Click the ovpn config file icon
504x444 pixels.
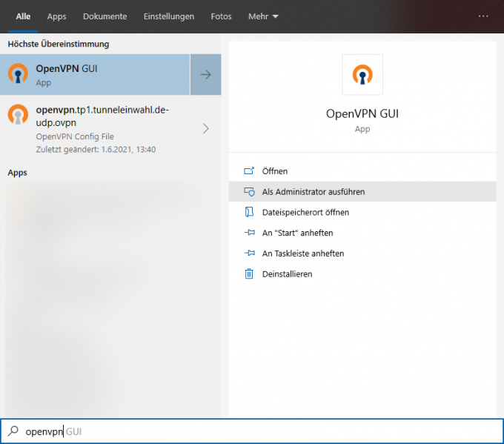tap(18, 114)
